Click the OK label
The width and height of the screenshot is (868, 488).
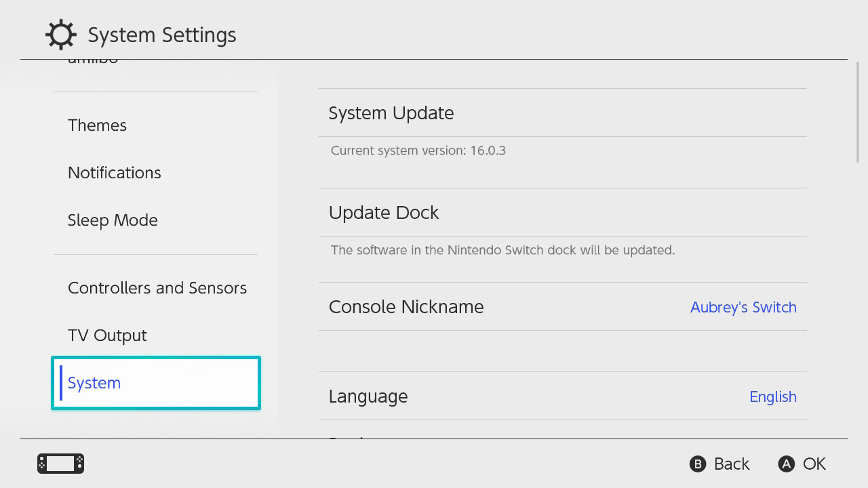[x=814, y=464]
